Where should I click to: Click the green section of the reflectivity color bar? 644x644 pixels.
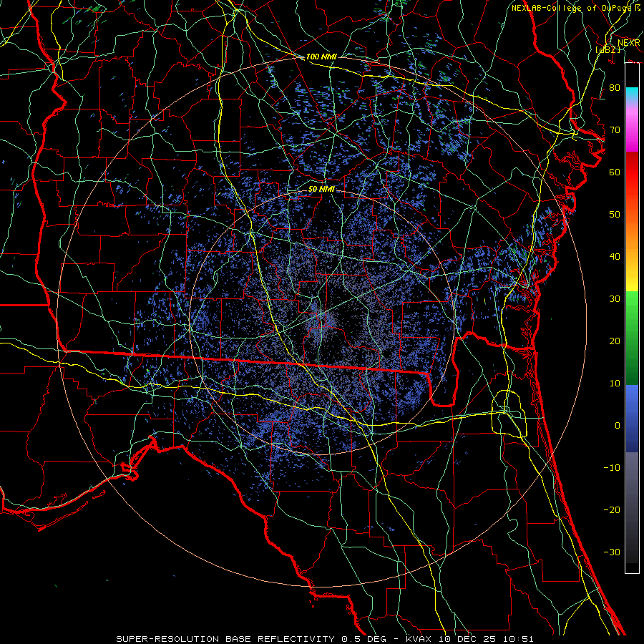pos(632,338)
